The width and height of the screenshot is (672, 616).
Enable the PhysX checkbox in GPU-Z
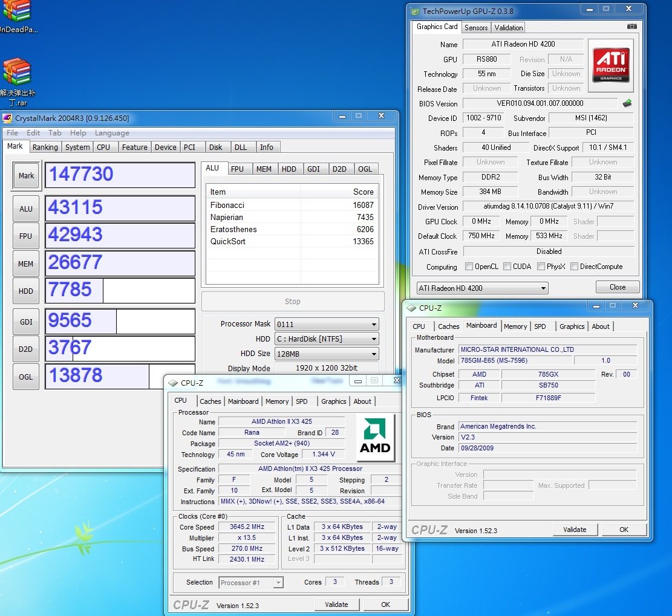tap(541, 267)
